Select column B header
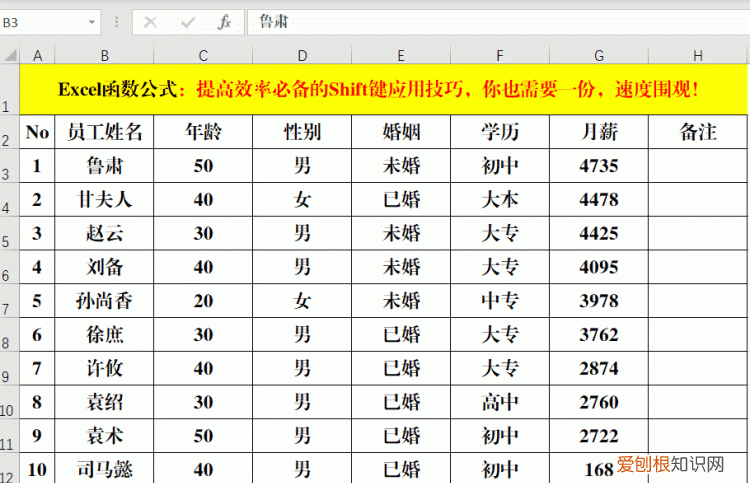Viewport: 750px width, 483px height. click(x=104, y=55)
